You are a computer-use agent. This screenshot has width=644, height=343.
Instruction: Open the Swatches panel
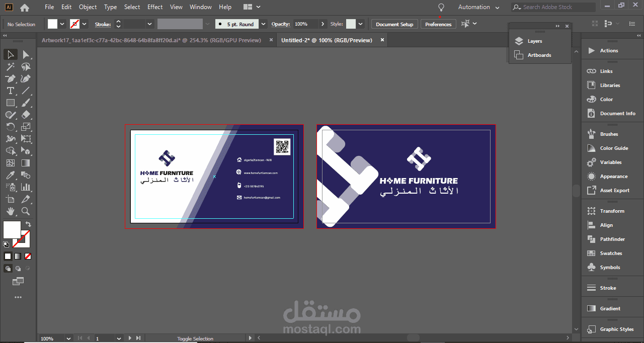point(612,253)
